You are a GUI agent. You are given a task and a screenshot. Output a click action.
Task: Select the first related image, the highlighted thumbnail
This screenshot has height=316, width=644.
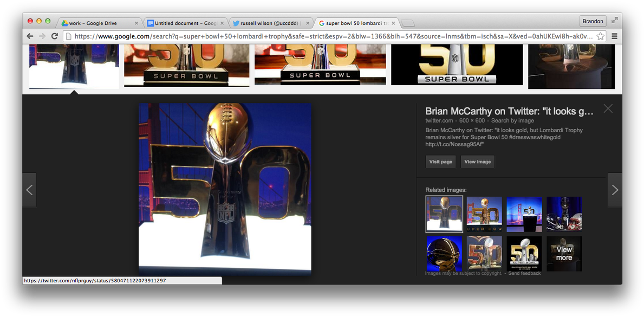(444, 214)
